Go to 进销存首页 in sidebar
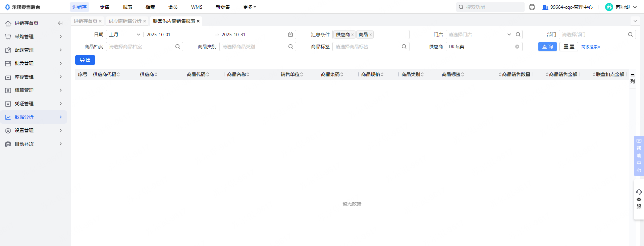Viewport: 644px width, 246px height. [26, 23]
